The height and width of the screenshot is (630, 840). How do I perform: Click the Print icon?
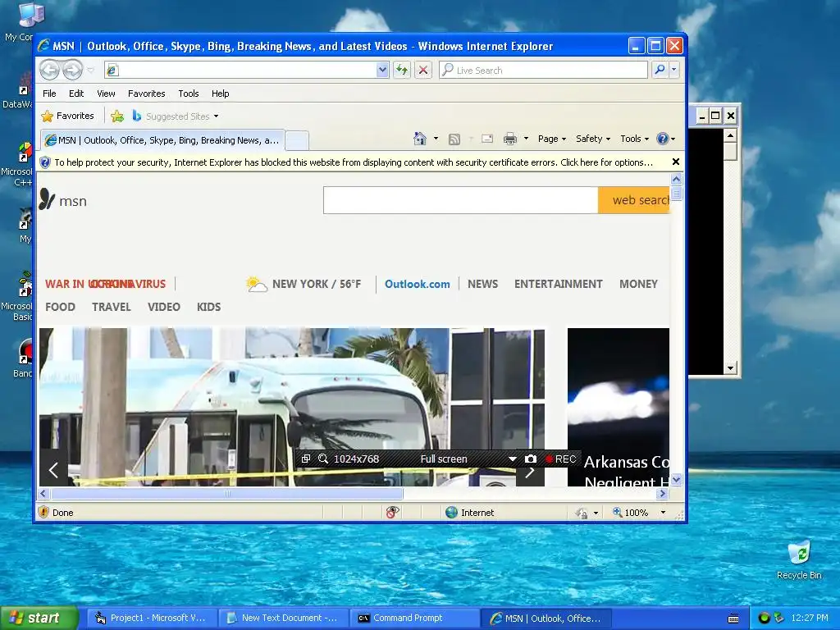click(x=510, y=139)
